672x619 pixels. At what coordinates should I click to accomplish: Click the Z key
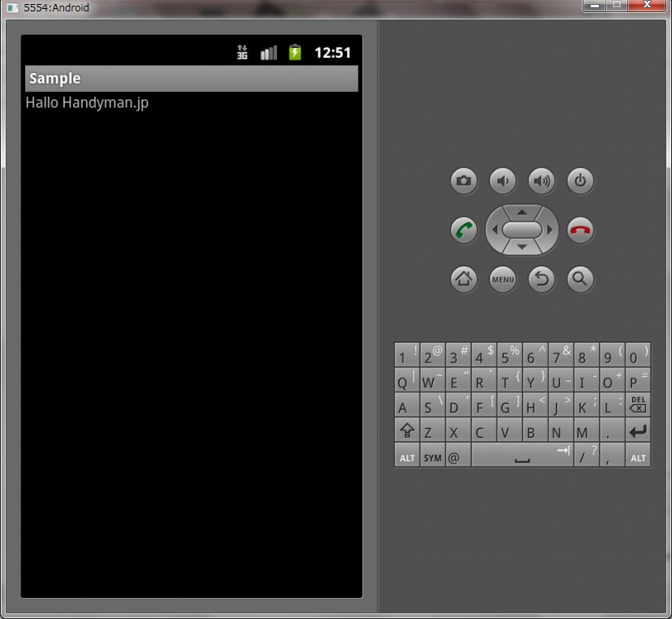432,430
